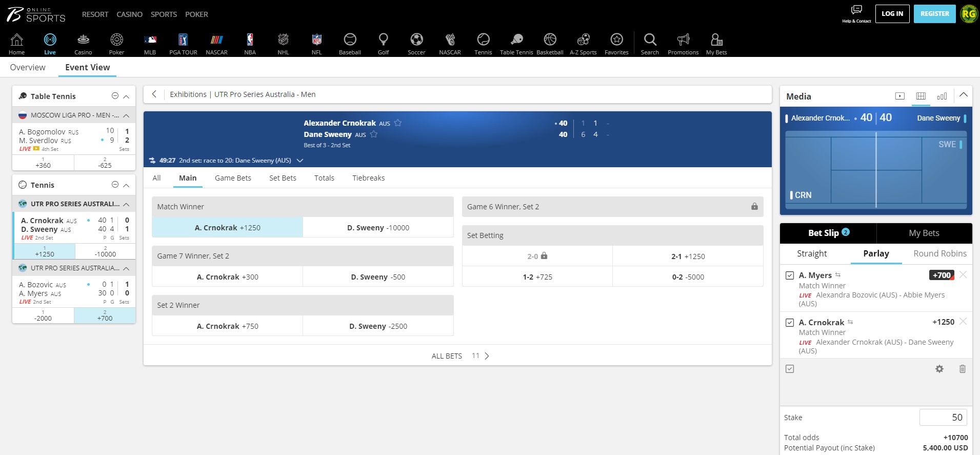Open bet slip settings gear
980x455 pixels.
tap(939, 369)
